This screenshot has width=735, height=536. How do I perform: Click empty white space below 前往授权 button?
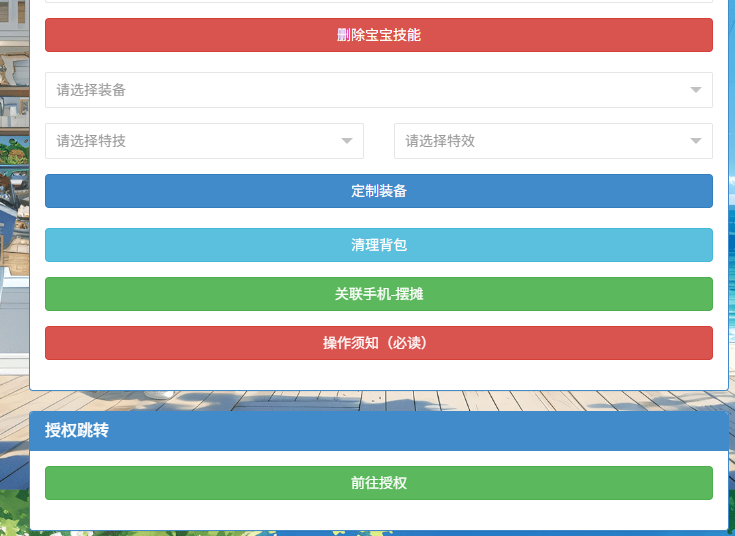(378, 514)
